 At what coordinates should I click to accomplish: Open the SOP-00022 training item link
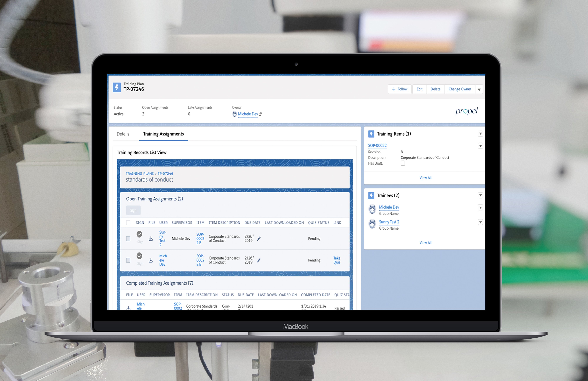point(377,146)
